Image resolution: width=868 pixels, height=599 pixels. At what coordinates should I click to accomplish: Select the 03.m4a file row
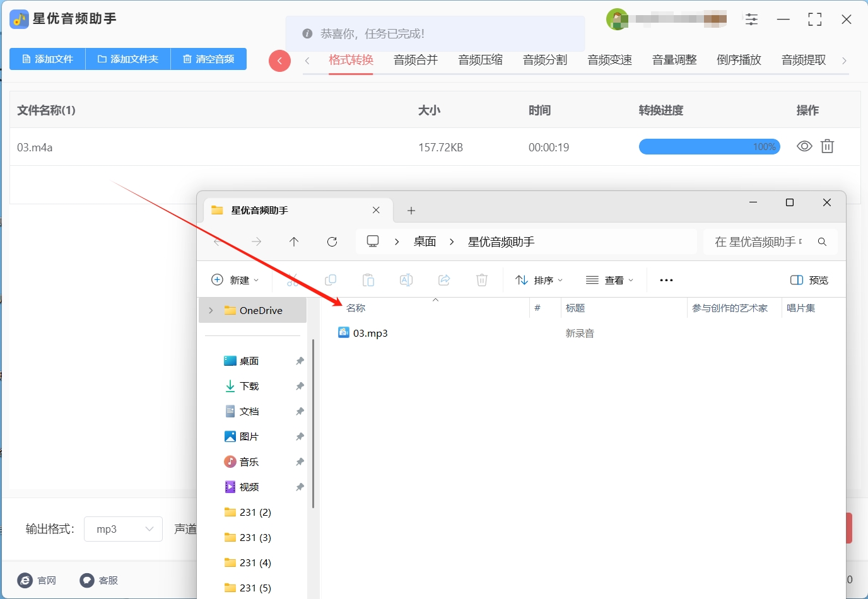pos(435,147)
